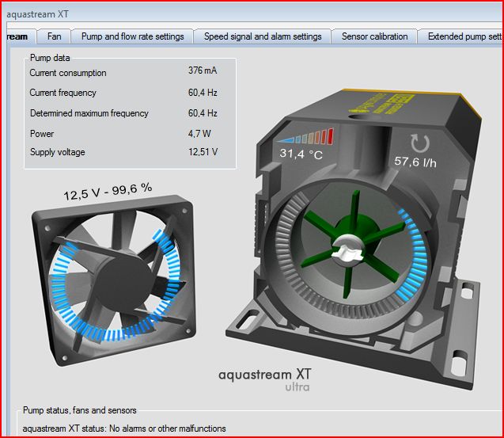Click the aquastream XT ultra logo text

click(x=265, y=379)
